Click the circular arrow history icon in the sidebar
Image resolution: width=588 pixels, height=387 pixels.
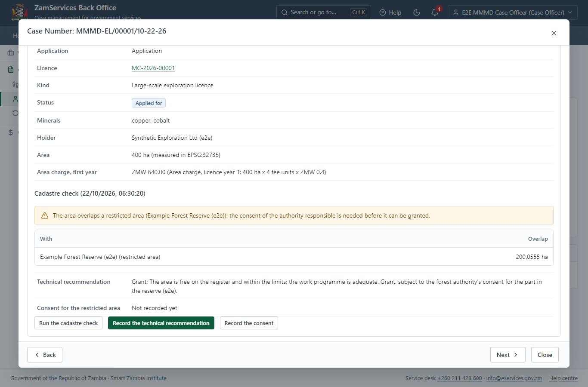(15, 113)
